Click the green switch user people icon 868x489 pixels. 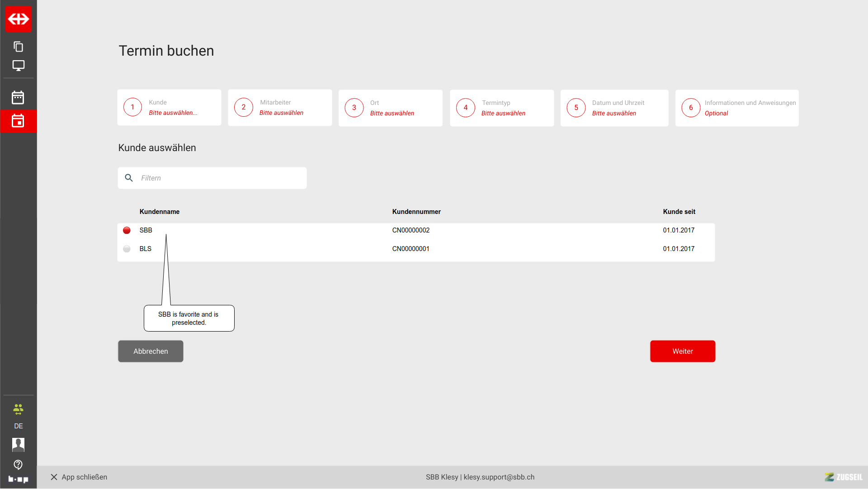19,410
